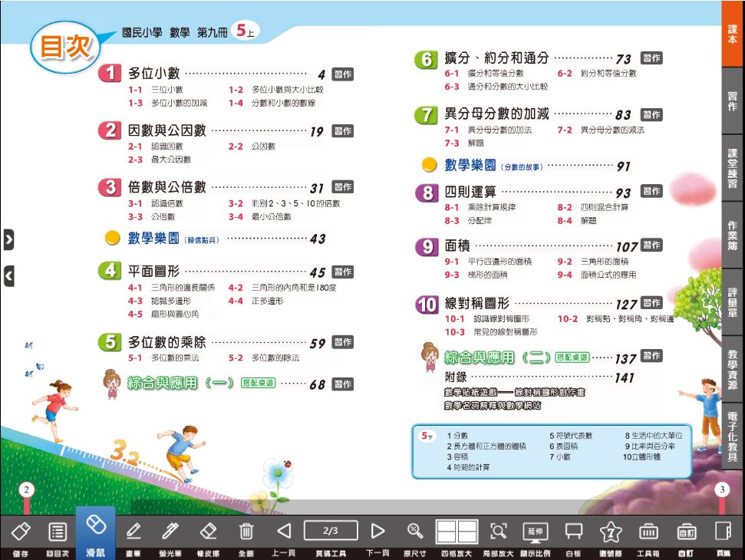Open 習作 button for 倍數與公倍數

pyautogui.click(x=342, y=186)
